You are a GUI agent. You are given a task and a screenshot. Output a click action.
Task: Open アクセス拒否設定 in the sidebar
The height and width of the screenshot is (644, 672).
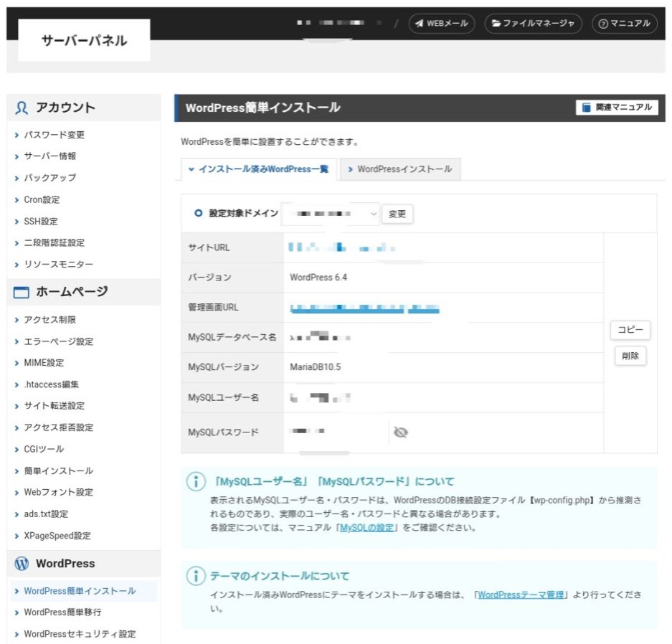point(58,427)
